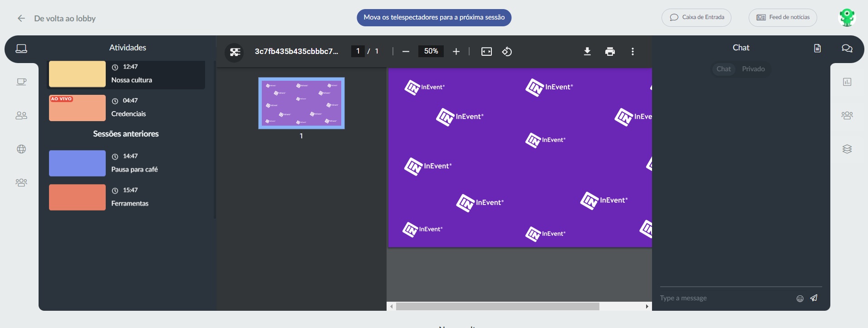This screenshot has height=328, width=868.
Task: Switch to the Privado tab
Action: (x=754, y=69)
